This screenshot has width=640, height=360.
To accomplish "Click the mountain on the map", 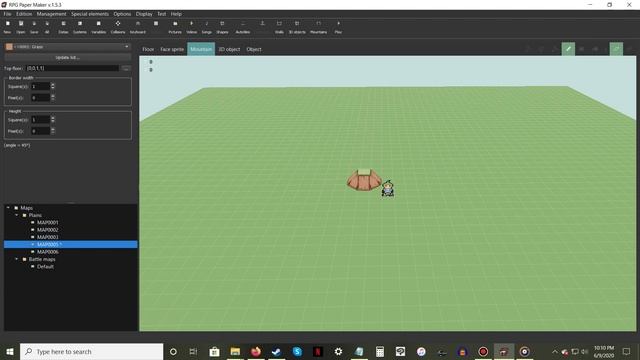I will point(364,180).
